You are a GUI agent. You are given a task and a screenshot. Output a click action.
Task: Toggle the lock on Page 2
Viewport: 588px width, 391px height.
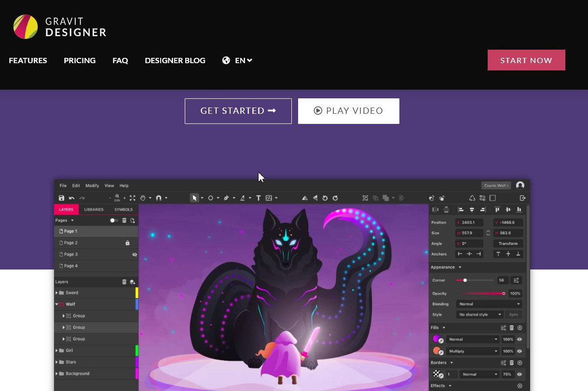pos(127,243)
